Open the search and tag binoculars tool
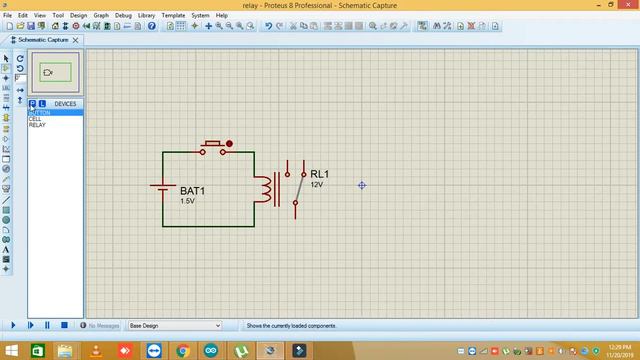The image size is (640, 360). 437,26
